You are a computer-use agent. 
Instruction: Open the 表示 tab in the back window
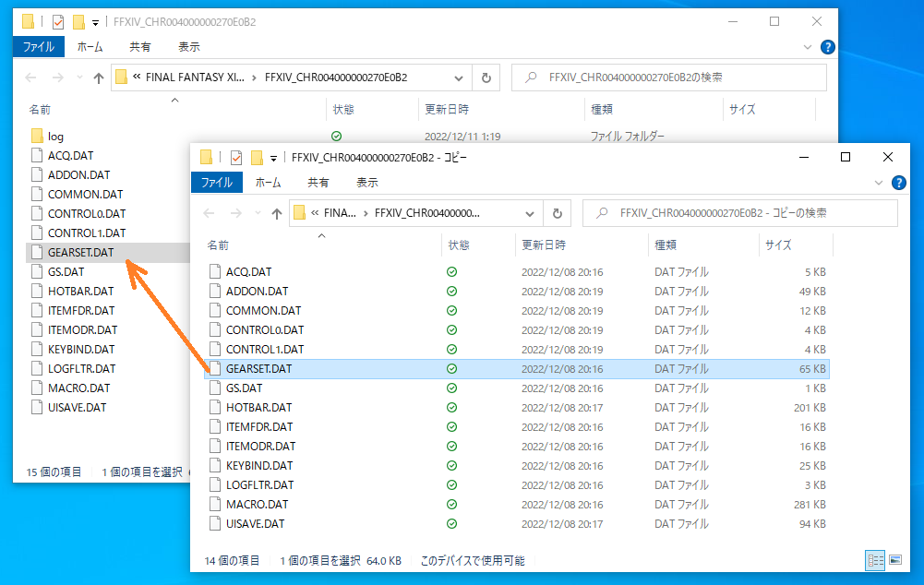click(189, 46)
